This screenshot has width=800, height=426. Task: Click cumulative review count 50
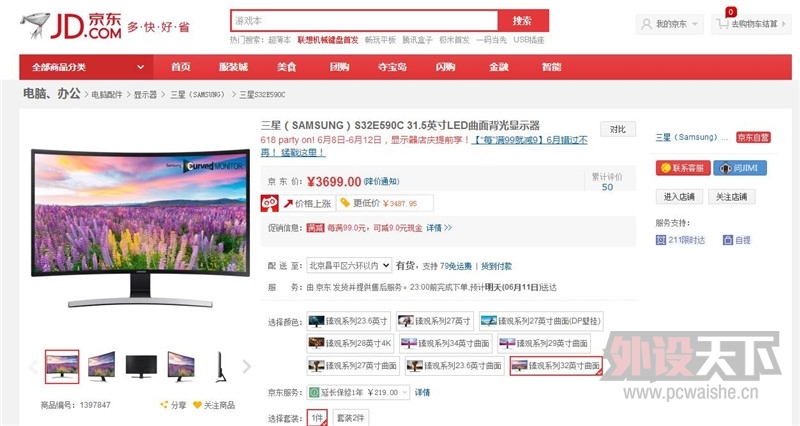607,187
